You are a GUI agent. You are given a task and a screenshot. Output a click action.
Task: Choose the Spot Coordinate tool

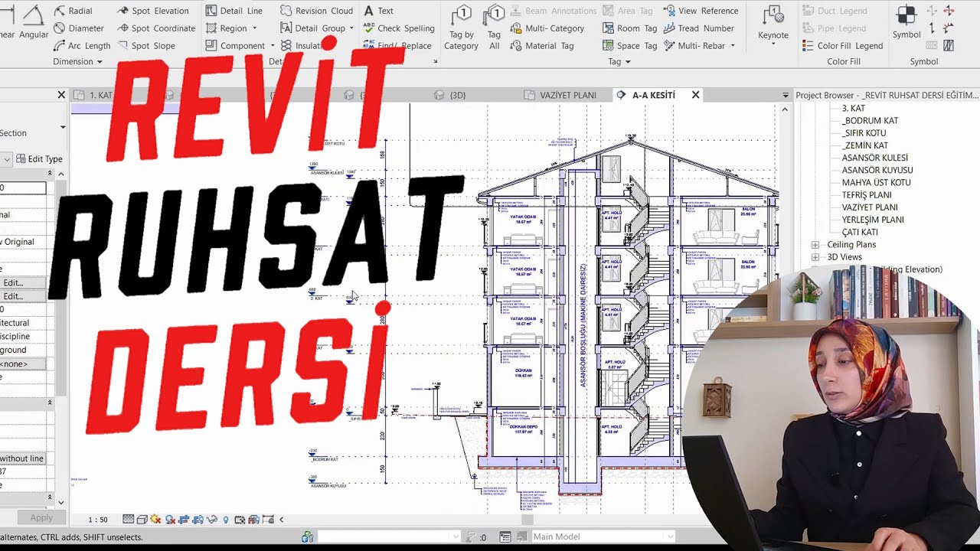(x=156, y=28)
